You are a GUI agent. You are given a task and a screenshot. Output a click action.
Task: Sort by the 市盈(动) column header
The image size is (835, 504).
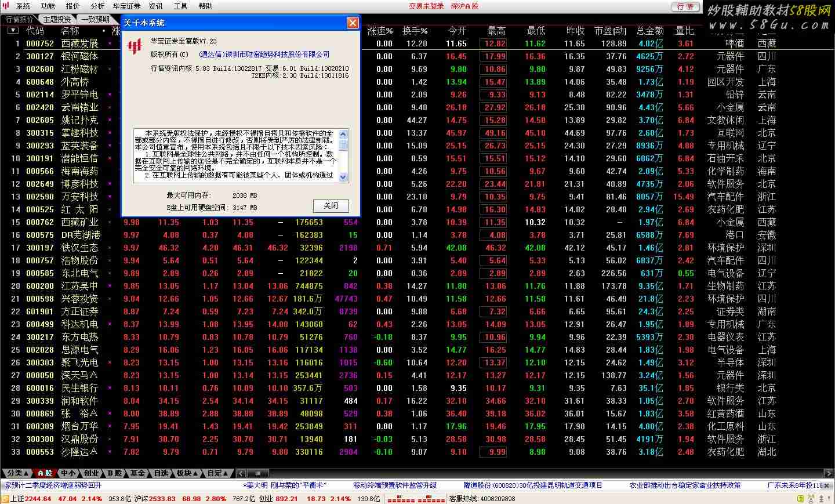pos(610,31)
